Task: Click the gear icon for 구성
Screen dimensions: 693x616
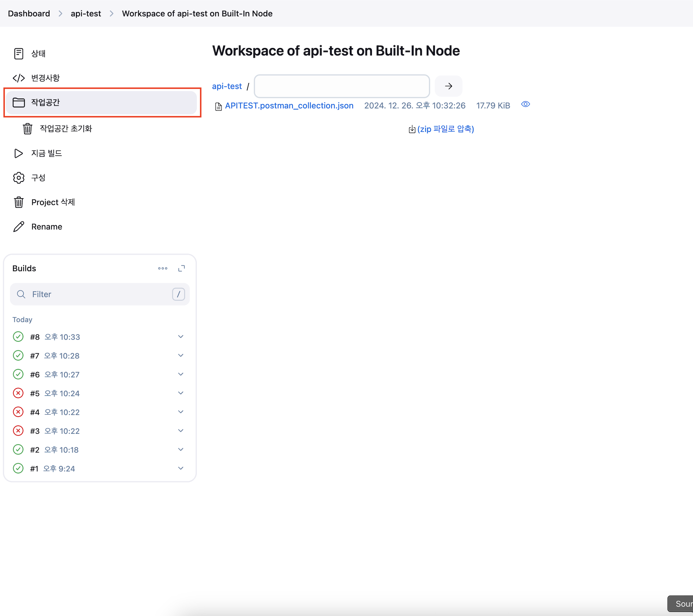Action: 18,178
